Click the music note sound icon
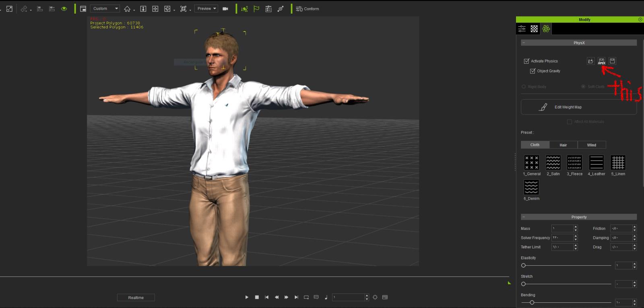Screen dimensions: 644x308 click(x=326, y=297)
